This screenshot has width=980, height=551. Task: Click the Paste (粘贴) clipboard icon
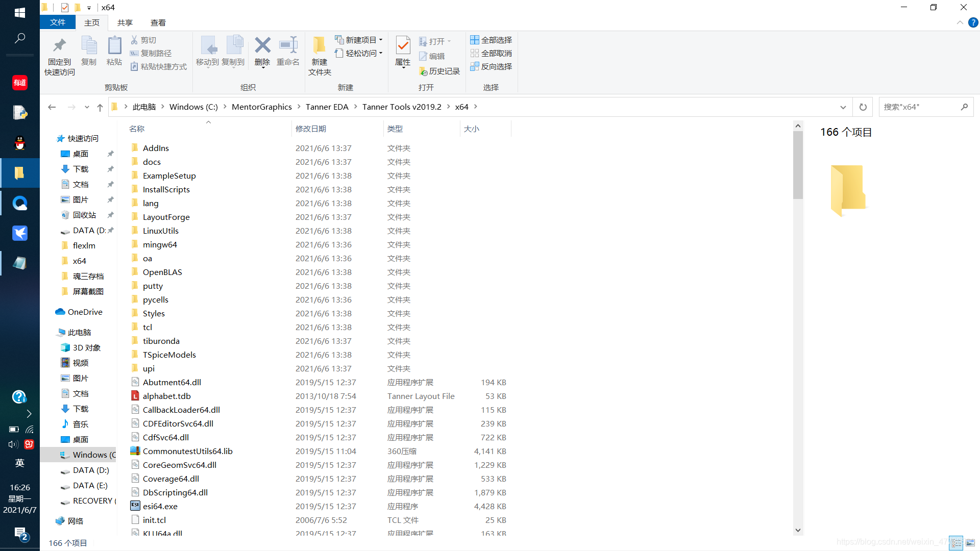114,46
